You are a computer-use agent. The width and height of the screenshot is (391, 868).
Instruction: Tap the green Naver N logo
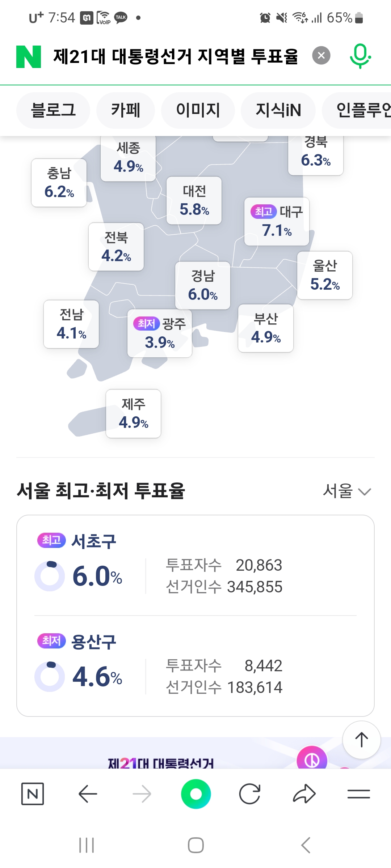(x=29, y=56)
